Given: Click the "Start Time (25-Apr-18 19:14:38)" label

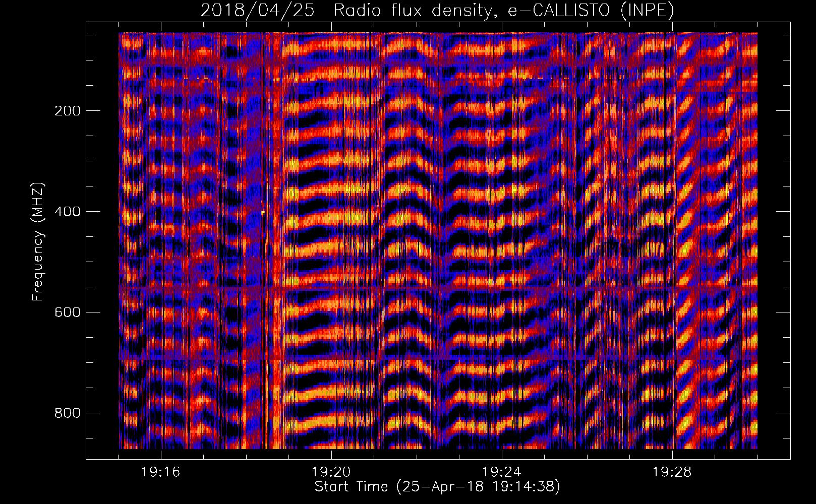Looking at the screenshot, I should point(437,487).
